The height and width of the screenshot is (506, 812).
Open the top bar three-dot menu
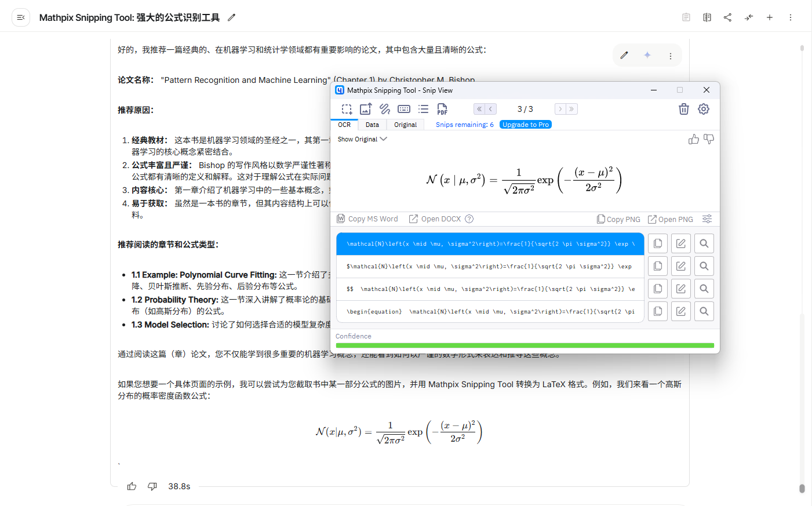[x=791, y=17]
